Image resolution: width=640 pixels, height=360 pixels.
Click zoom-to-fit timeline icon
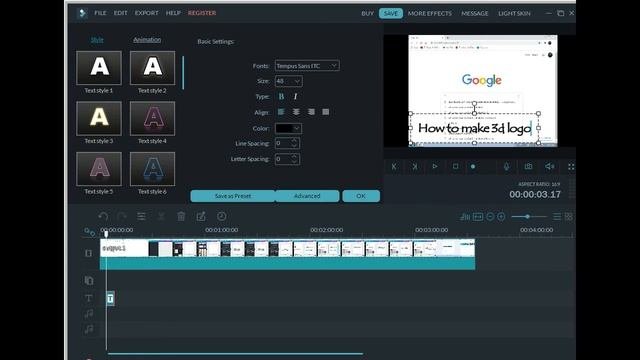click(x=478, y=217)
